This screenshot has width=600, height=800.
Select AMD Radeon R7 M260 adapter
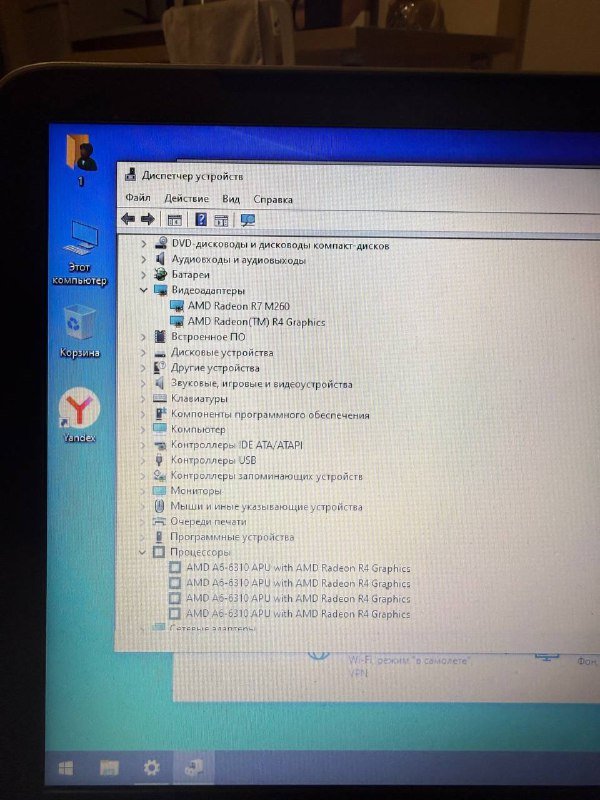click(x=238, y=306)
